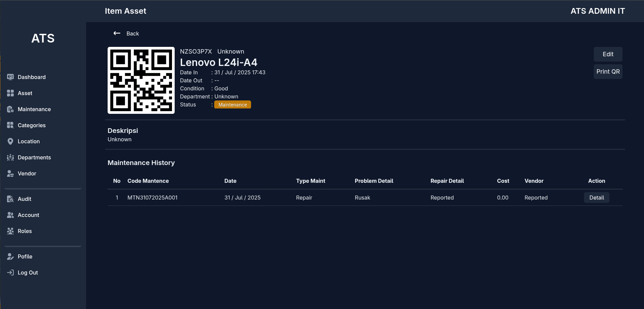The height and width of the screenshot is (309, 644).
Task: Open the Location pin icon
Action: point(10,141)
